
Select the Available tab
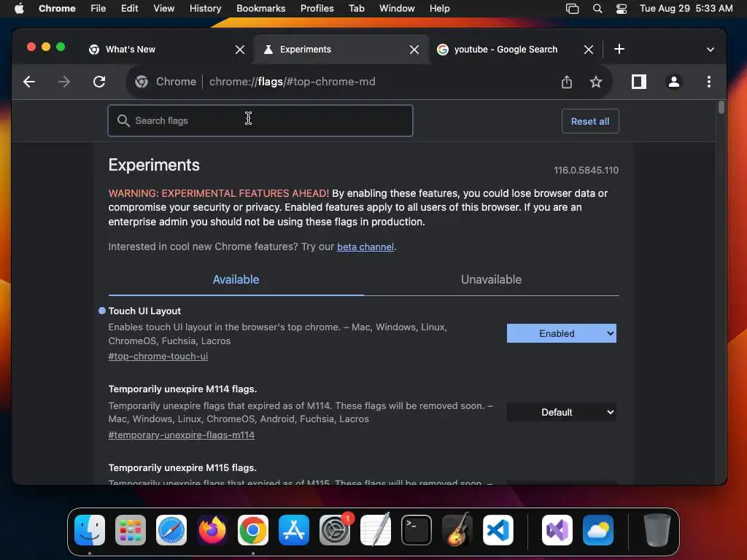236,279
